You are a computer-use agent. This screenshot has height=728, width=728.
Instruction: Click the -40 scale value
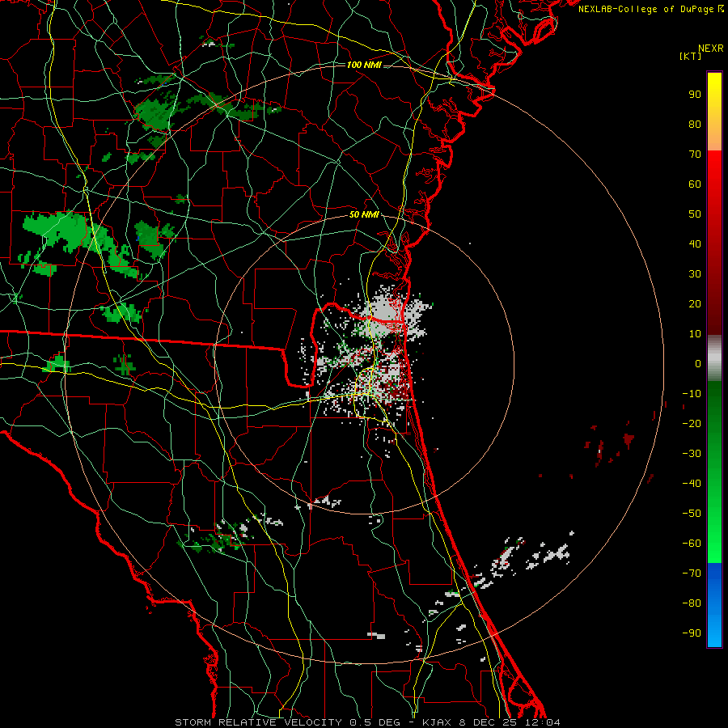tap(692, 484)
